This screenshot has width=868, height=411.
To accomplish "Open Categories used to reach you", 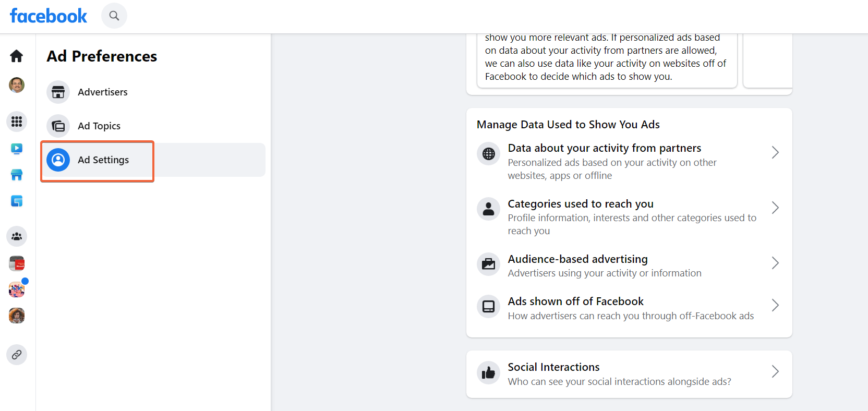I will (629, 217).
